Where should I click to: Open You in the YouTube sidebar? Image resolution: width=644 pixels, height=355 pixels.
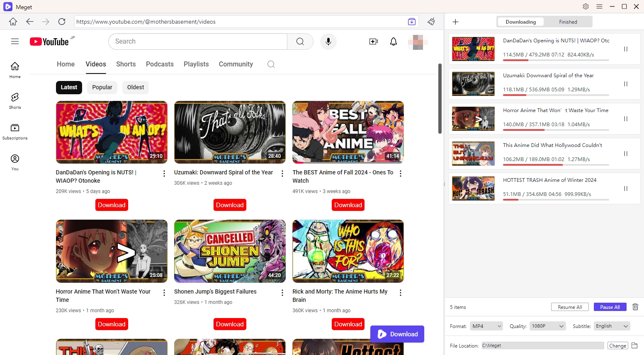(x=15, y=162)
